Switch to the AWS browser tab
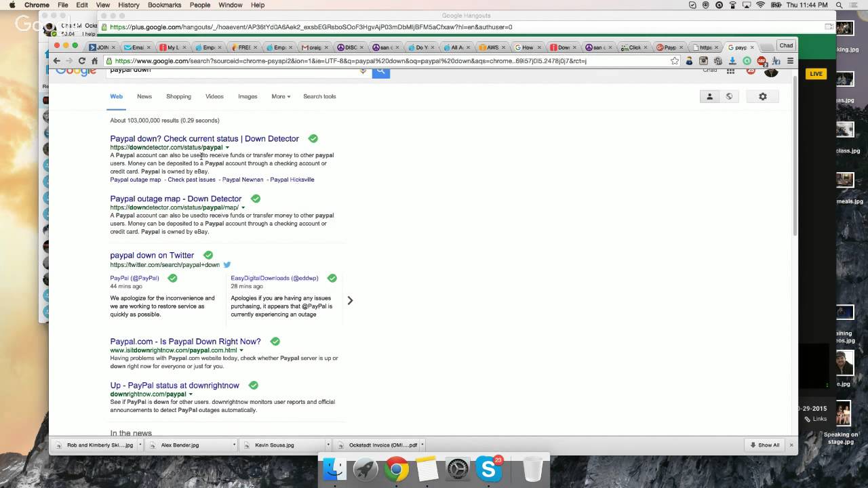 pos(493,47)
